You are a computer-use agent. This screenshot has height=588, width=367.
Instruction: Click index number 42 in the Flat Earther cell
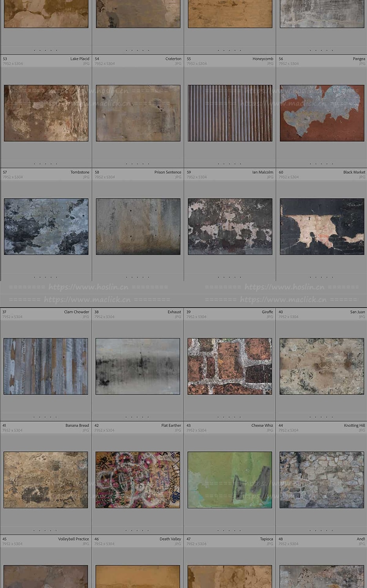[x=96, y=425]
